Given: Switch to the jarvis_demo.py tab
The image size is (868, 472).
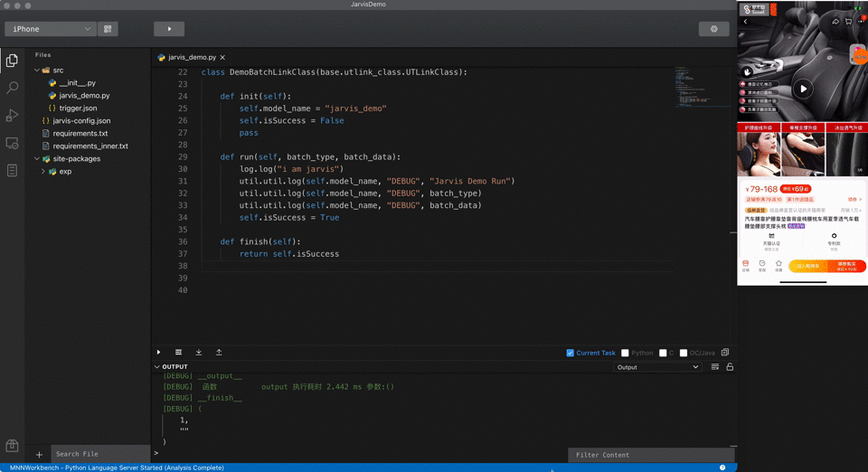Looking at the screenshot, I should coord(192,58).
